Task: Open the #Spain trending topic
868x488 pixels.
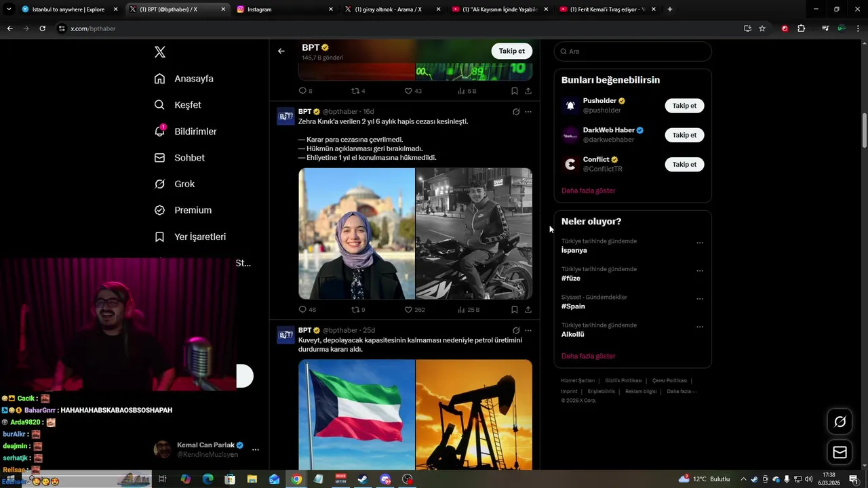Action: pyautogui.click(x=573, y=306)
